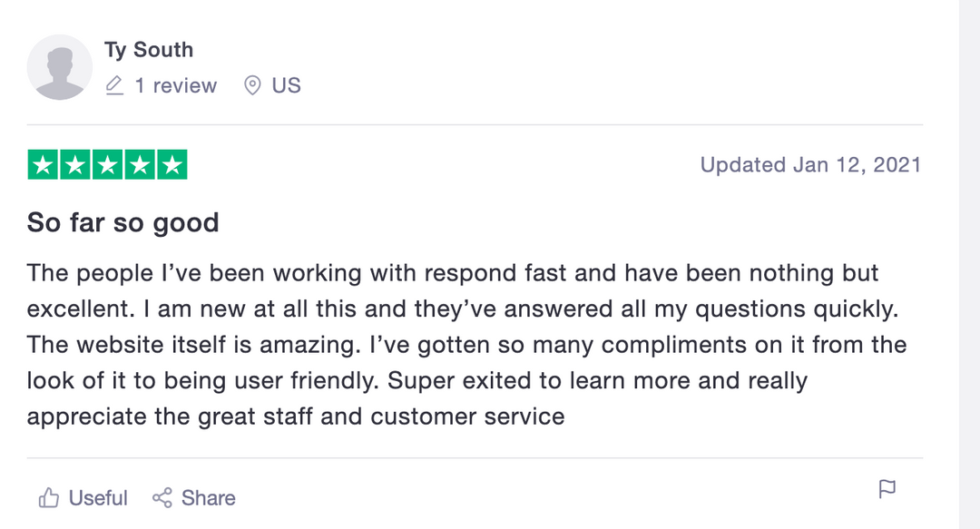980x529 pixels.
Task: Mark the review as Useful
Action: (97, 498)
